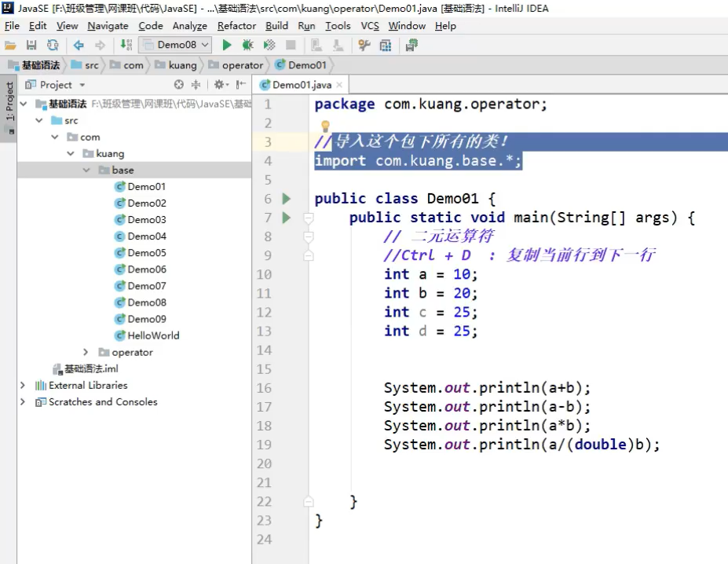This screenshot has height=564, width=728.
Task: Expand the operator package in tree
Action: pos(86,353)
